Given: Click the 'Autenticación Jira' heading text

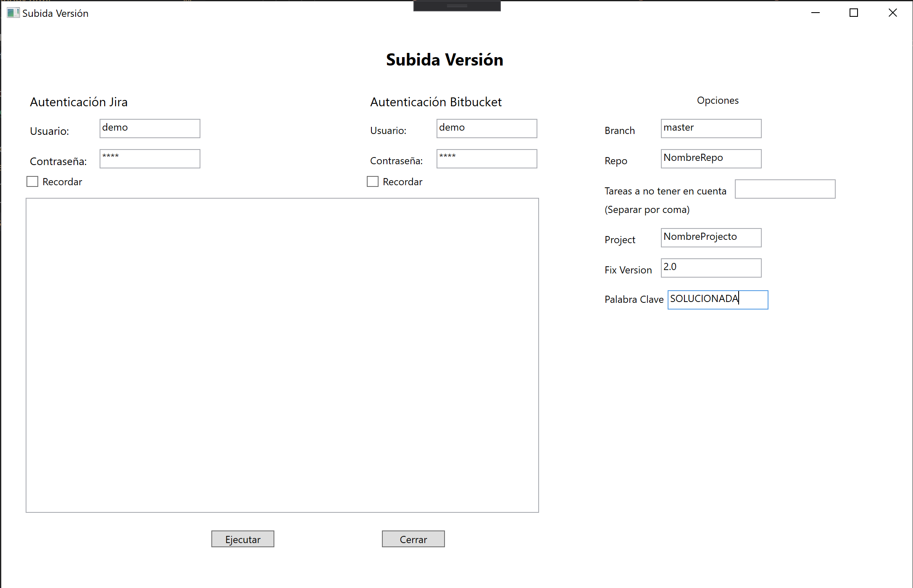Looking at the screenshot, I should (79, 102).
